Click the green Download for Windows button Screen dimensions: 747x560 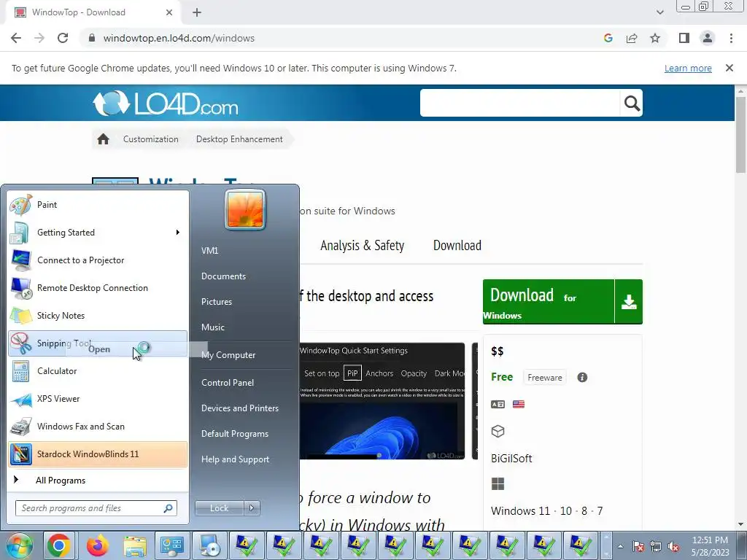pyautogui.click(x=562, y=302)
